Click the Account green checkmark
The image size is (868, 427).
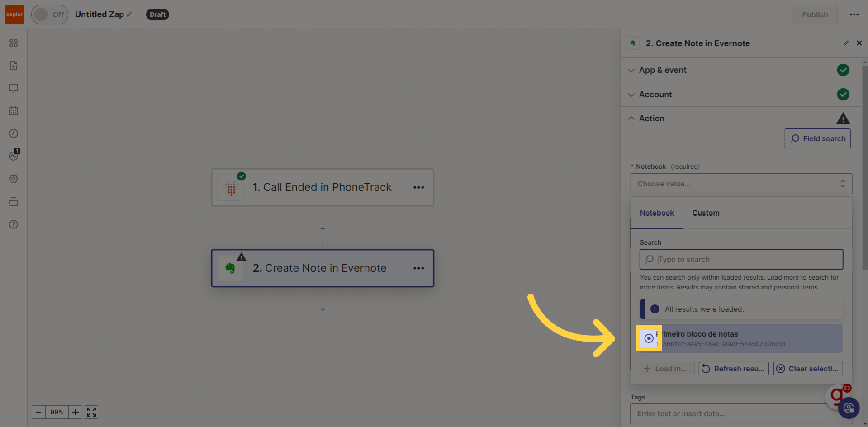click(x=843, y=95)
